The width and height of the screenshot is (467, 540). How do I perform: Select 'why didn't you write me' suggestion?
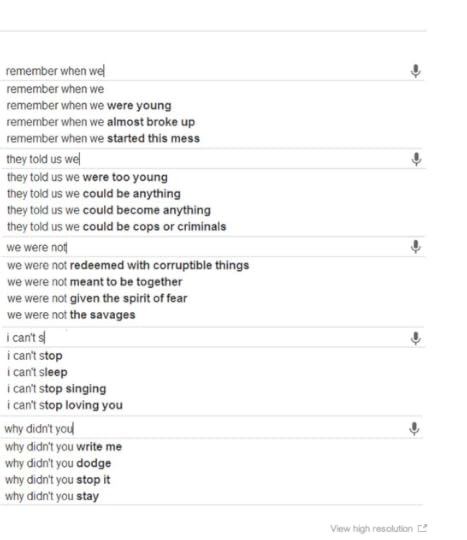click(63, 447)
